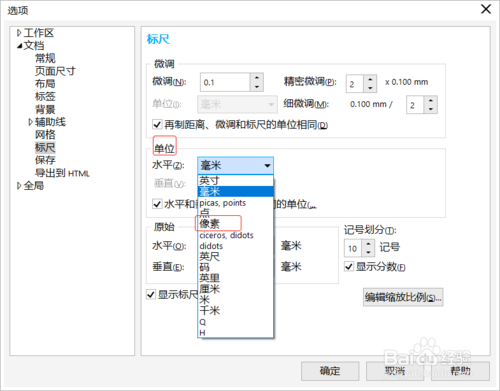
Task: Click the 取消 button
Action: point(395,371)
